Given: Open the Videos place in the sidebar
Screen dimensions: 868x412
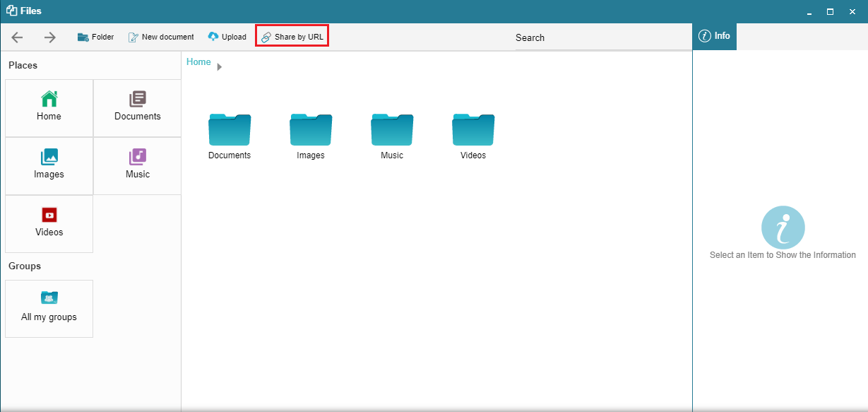Looking at the screenshot, I should tap(48, 223).
